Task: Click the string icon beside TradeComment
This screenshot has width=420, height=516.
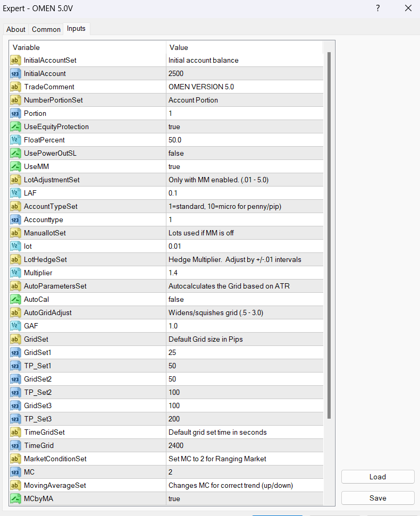Action: tap(15, 87)
